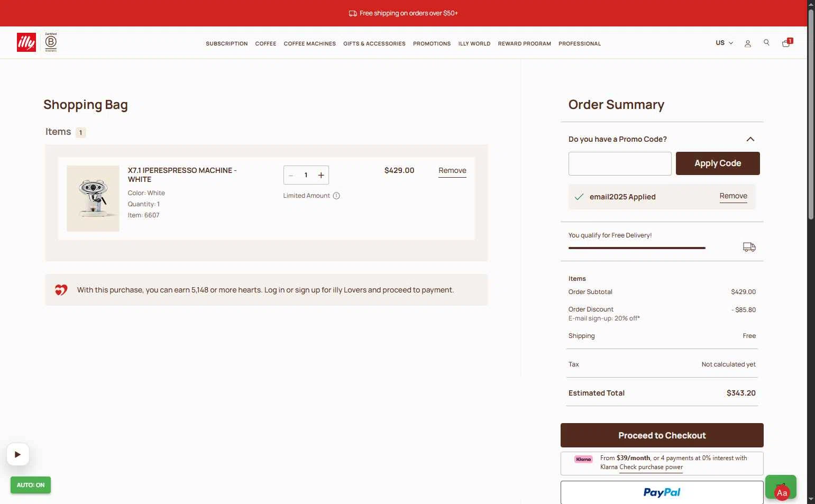
Task: Open the PROMOTIONS menu
Action: tap(432, 44)
